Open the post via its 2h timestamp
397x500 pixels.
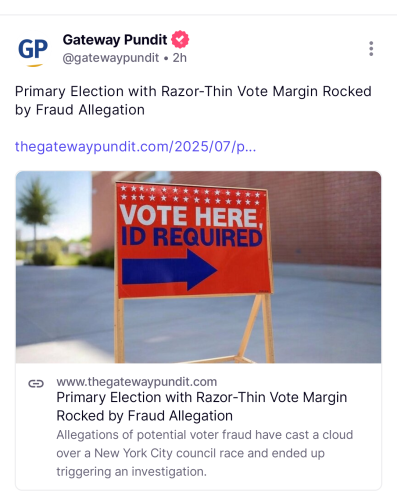(x=180, y=58)
